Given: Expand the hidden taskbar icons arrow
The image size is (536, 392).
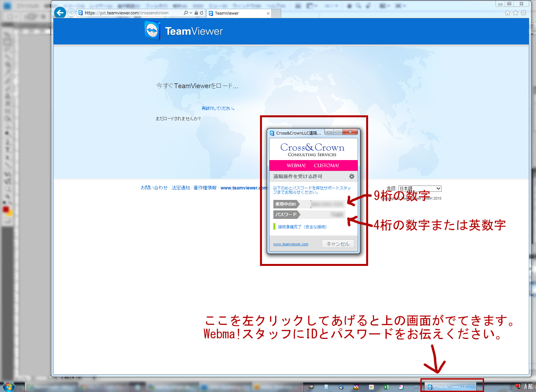Looking at the screenshot, I should tap(416, 387).
